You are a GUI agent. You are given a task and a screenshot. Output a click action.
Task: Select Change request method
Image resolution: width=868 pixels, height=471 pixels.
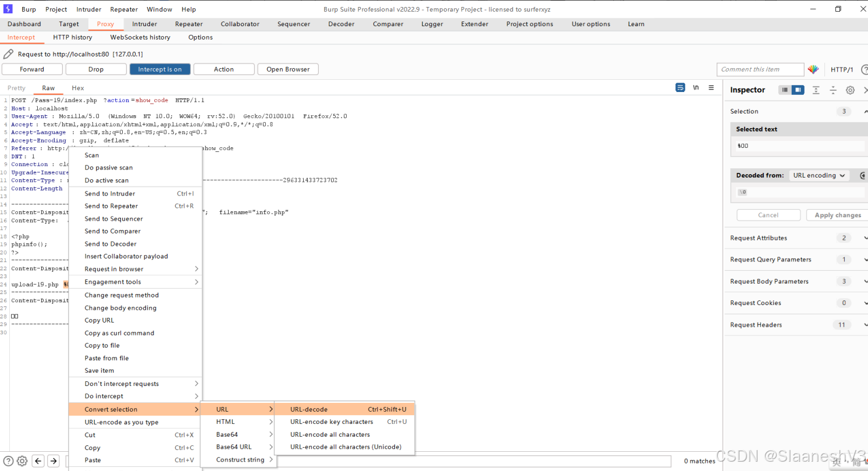click(136, 295)
